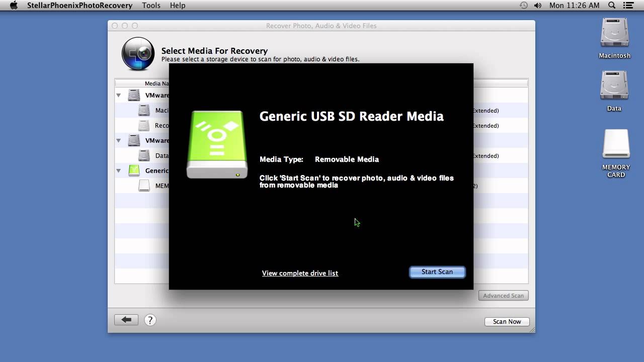This screenshot has height=362, width=644.
Task: Go back using the left arrow button
Action: (x=126, y=320)
